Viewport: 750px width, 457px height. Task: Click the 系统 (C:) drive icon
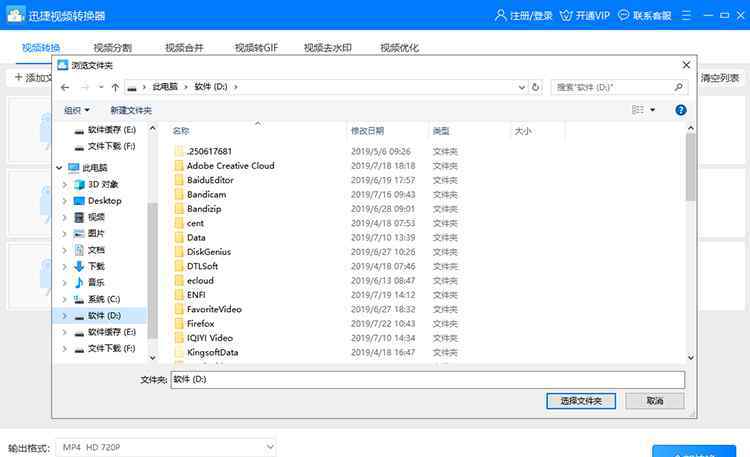pyautogui.click(x=79, y=299)
